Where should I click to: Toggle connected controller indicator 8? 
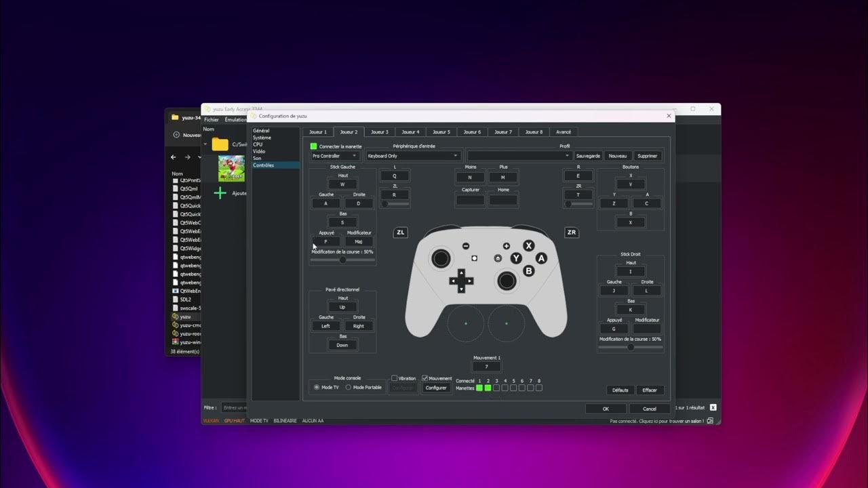[x=539, y=388]
